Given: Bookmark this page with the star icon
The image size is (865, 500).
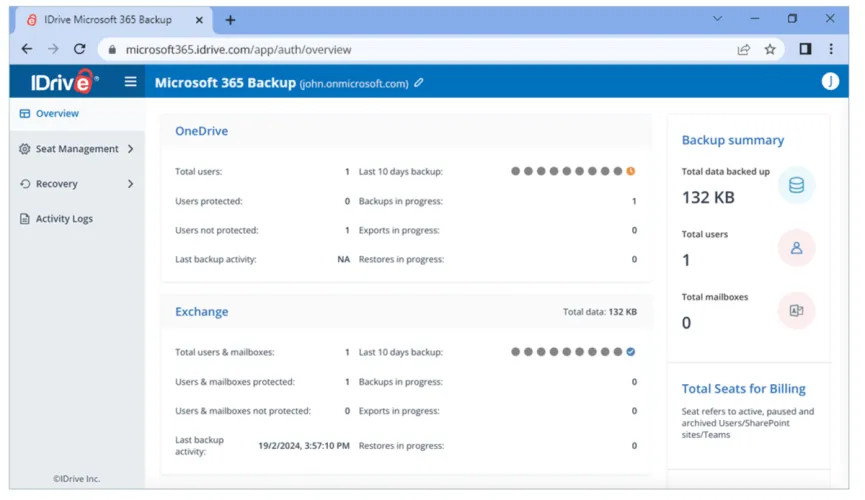Looking at the screenshot, I should [x=770, y=49].
